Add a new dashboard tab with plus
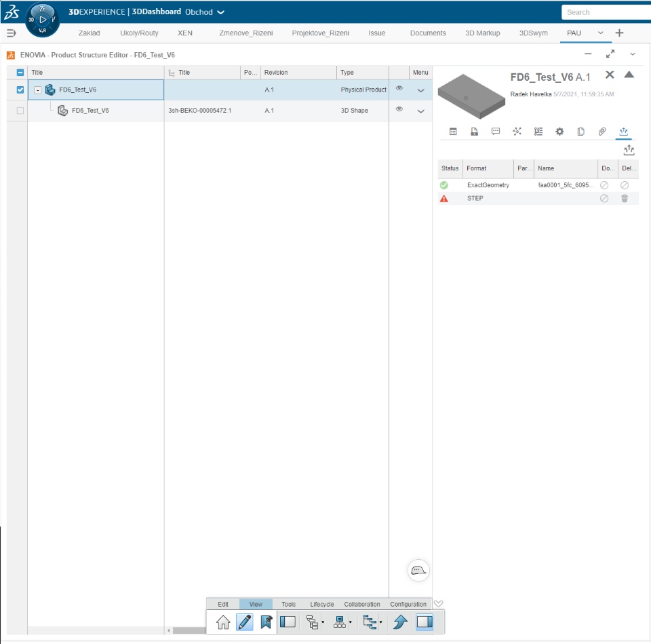 (619, 33)
